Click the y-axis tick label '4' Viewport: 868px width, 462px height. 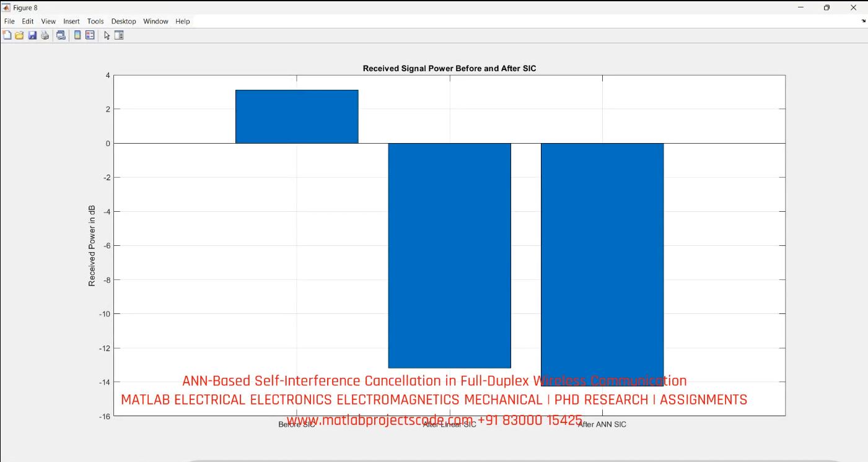tap(108, 76)
